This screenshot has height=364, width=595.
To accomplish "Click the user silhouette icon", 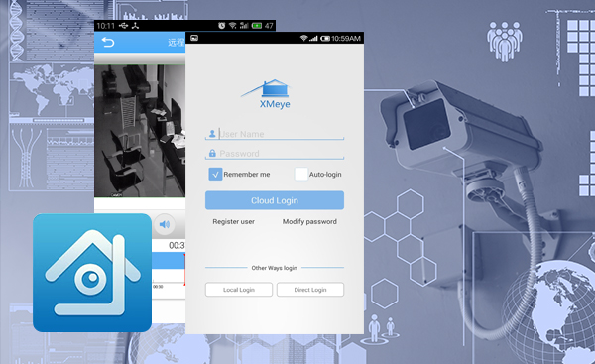I will point(212,133).
